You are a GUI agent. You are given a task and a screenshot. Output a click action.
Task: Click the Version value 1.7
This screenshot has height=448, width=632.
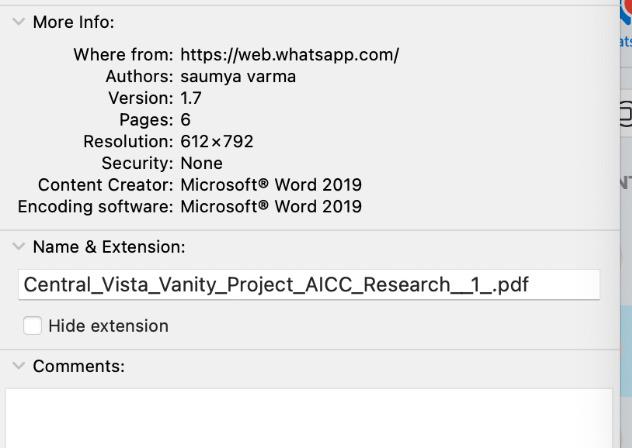191,98
